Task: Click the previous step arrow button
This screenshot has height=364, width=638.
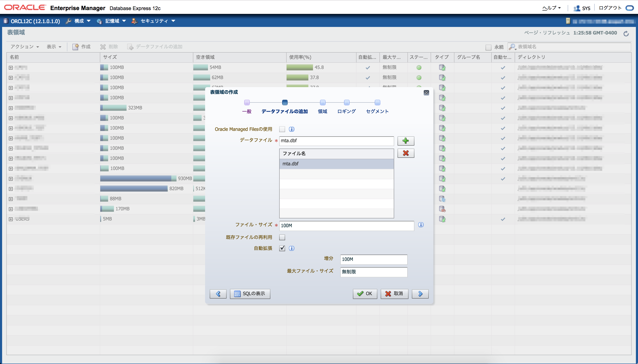Action: pos(218,294)
